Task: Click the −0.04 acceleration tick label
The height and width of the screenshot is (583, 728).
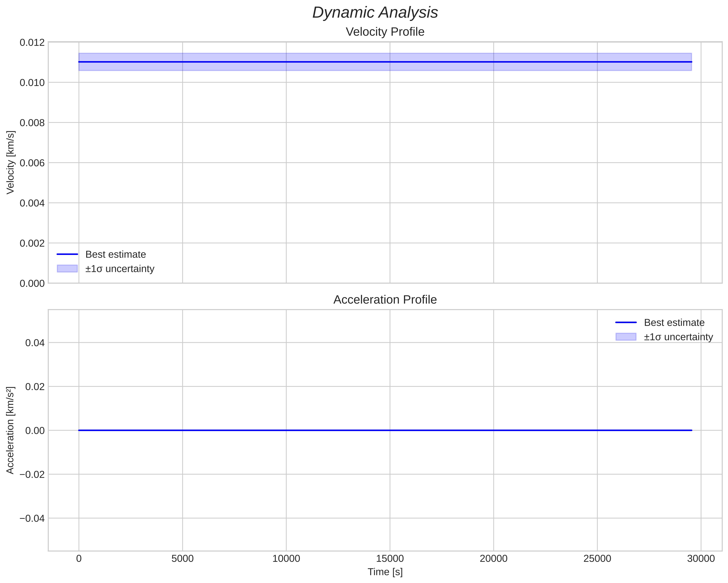Action: [x=32, y=519]
